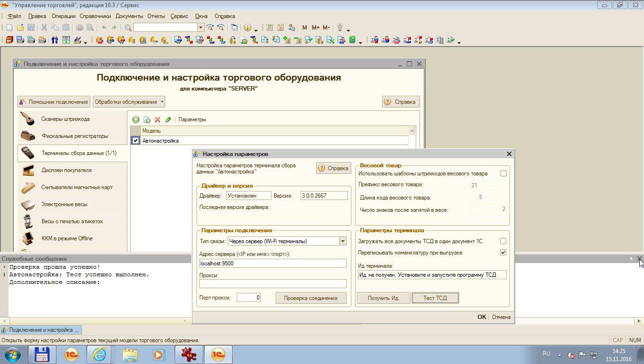
Task: Select Фискальные регистраторы category
Action: pyautogui.click(x=72, y=136)
